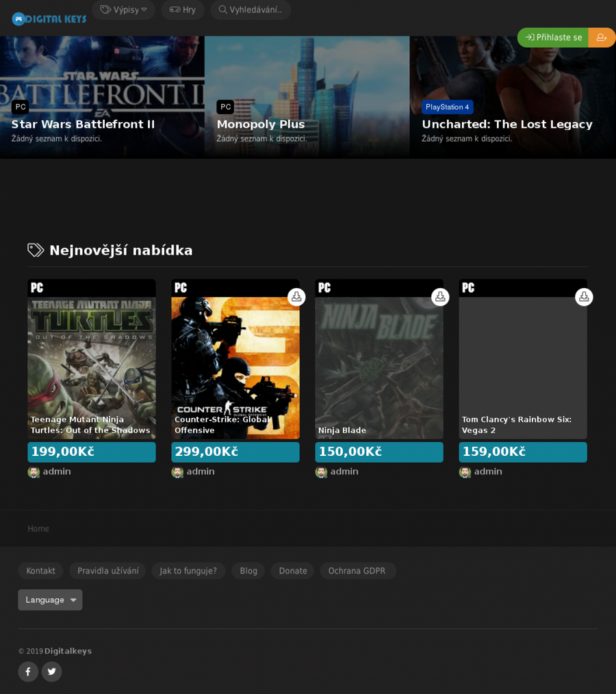Click the download icon on Ninja Blade card
The height and width of the screenshot is (694, 616).
click(x=440, y=297)
